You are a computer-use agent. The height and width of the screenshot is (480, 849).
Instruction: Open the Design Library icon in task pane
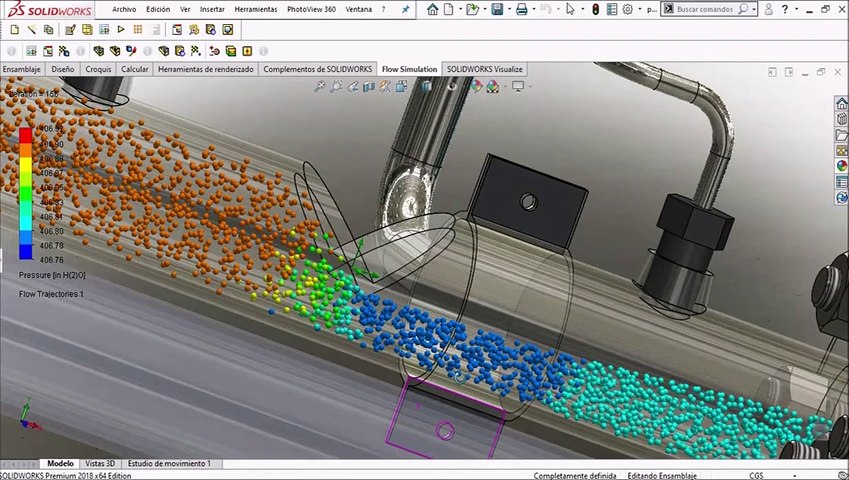[841, 119]
